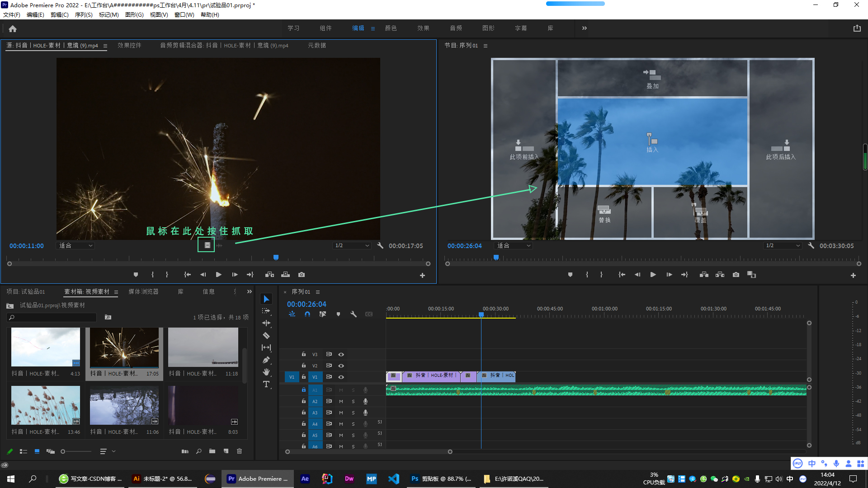Select the Selection tool arrow
The image size is (868, 488).
coord(266,299)
